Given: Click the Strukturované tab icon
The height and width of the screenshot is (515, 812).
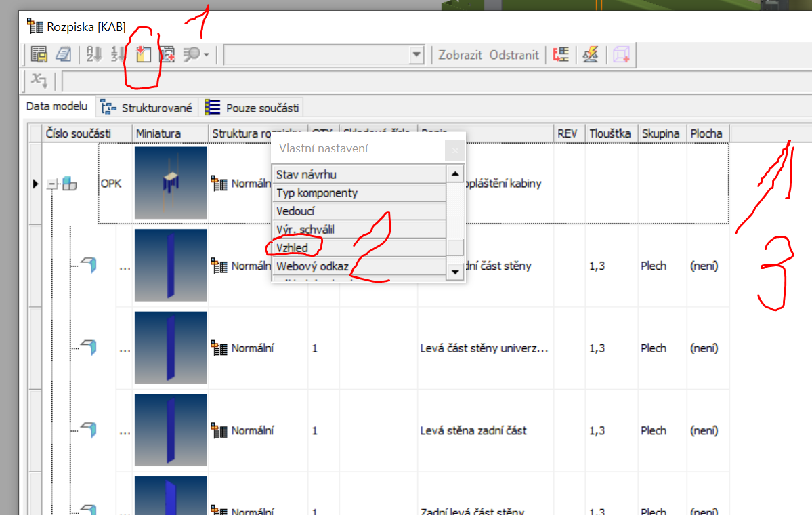Looking at the screenshot, I should (x=108, y=107).
